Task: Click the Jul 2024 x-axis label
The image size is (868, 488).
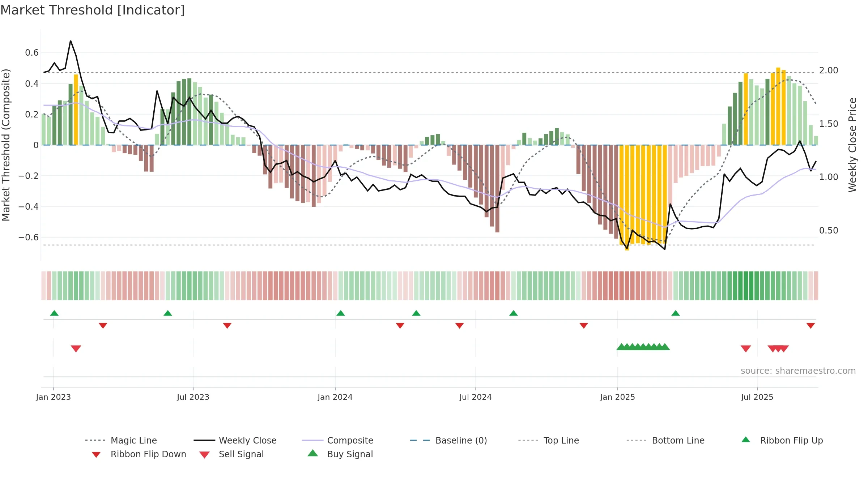Action: click(476, 397)
